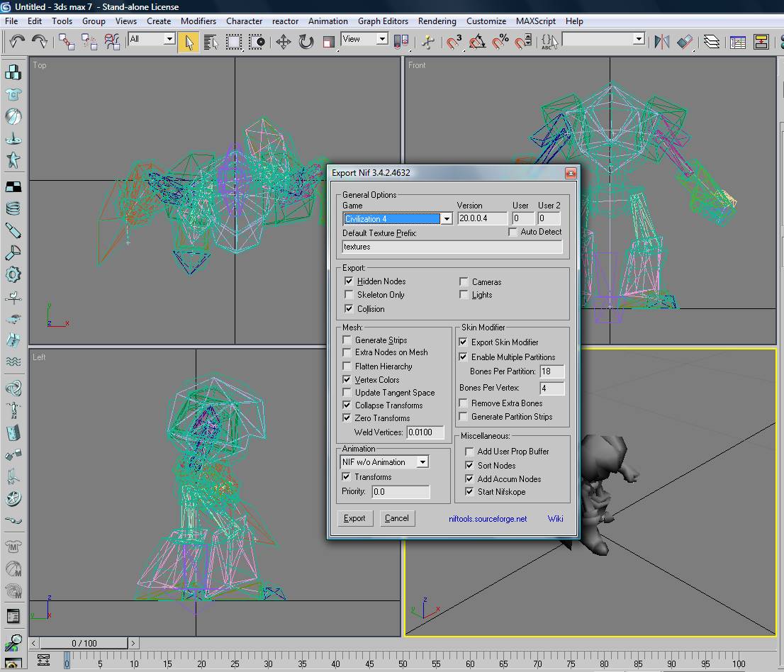Click frame 50 on the track bar

(403, 663)
